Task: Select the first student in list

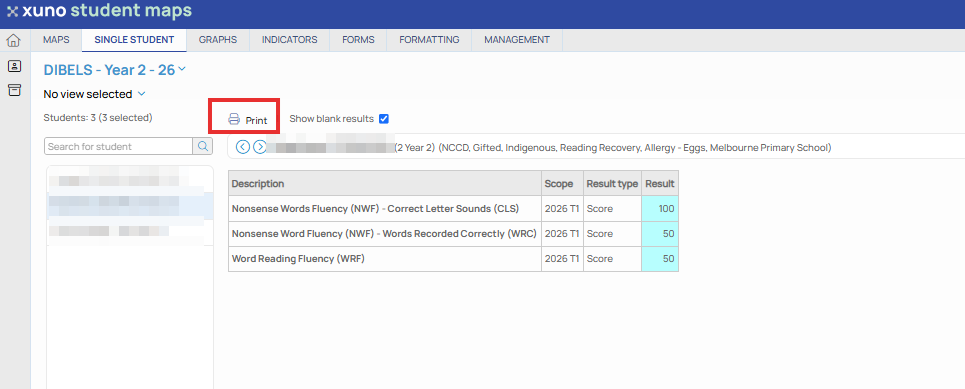Action: [130, 180]
